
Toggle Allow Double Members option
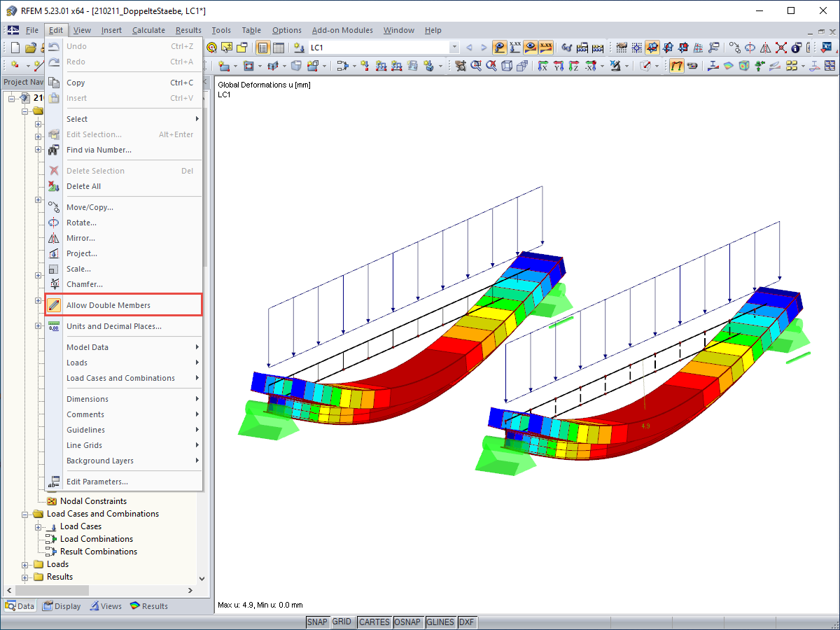[124, 305]
